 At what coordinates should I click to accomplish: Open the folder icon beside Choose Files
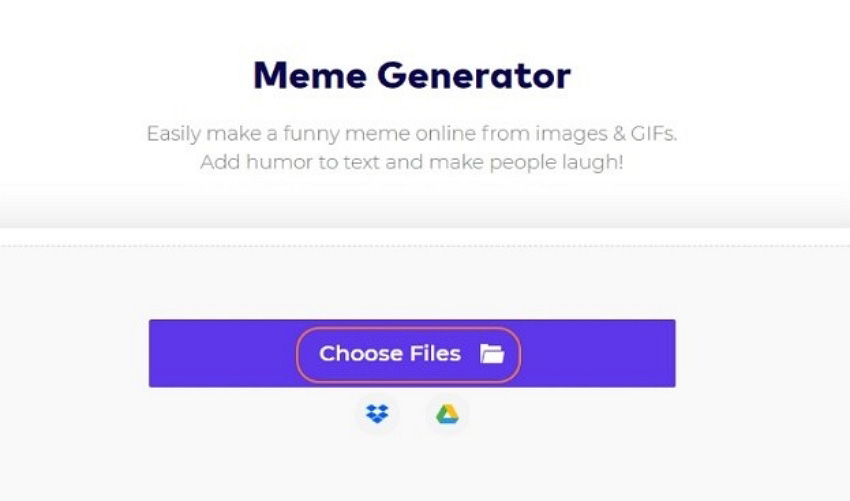pos(492,354)
